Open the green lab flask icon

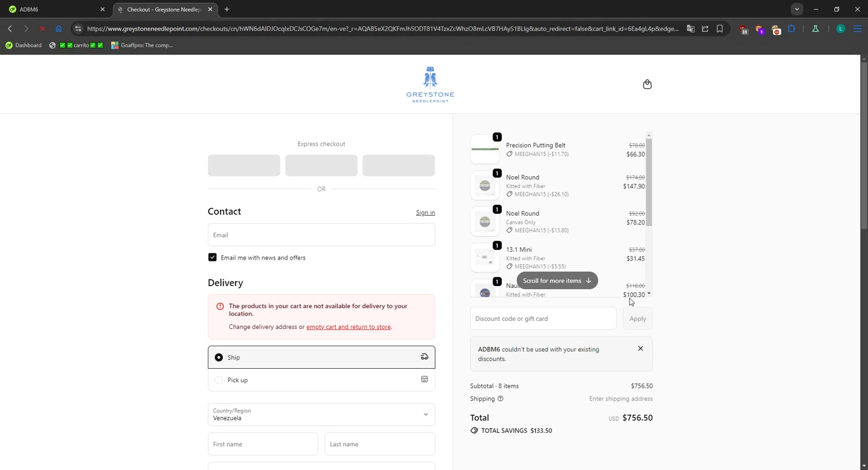(x=815, y=29)
